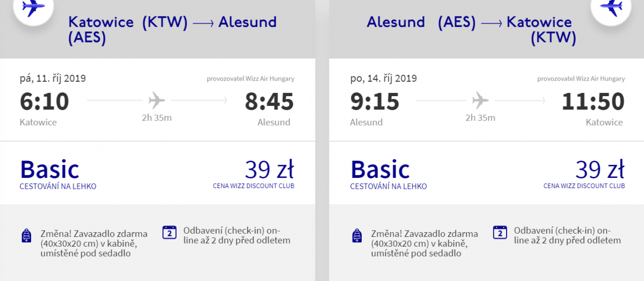
Task: Click the 39 zł price on the return flight
Action: tap(600, 169)
